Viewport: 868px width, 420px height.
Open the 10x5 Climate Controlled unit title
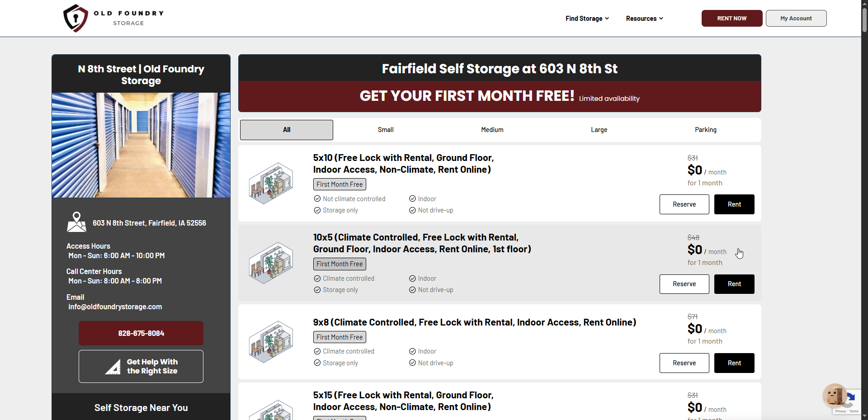tap(422, 243)
